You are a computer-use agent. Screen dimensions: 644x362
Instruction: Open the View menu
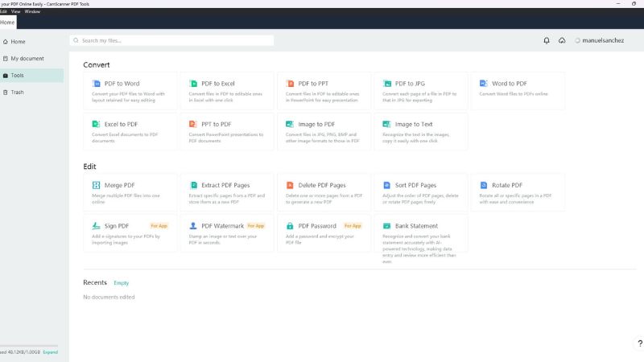click(14, 11)
